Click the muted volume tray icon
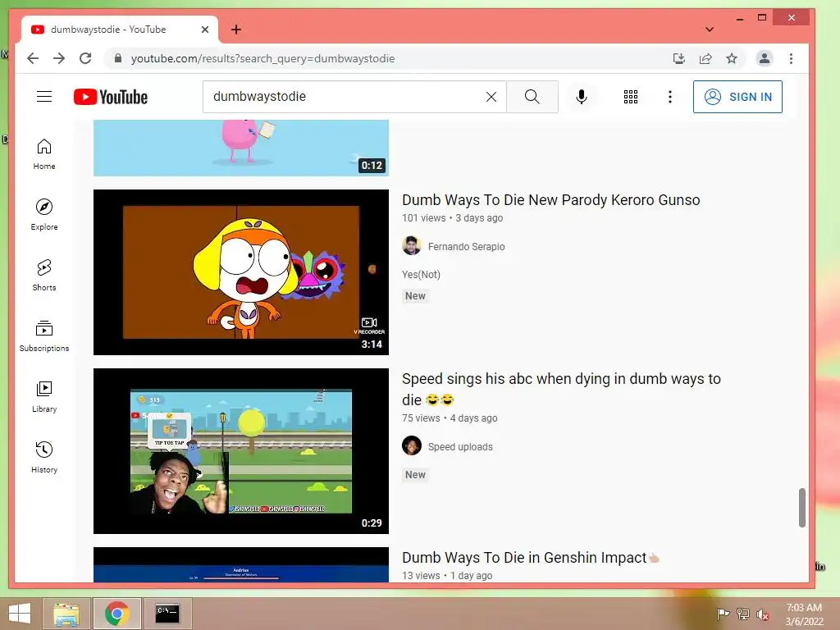840x630 pixels. click(763, 614)
